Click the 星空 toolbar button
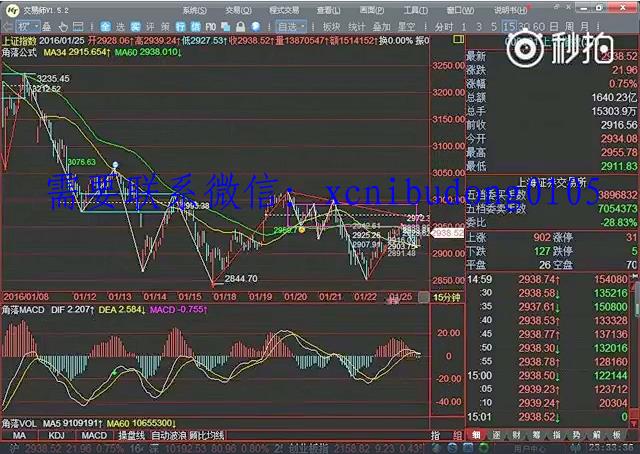The width and height of the screenshot is (640, 454). 406,27
